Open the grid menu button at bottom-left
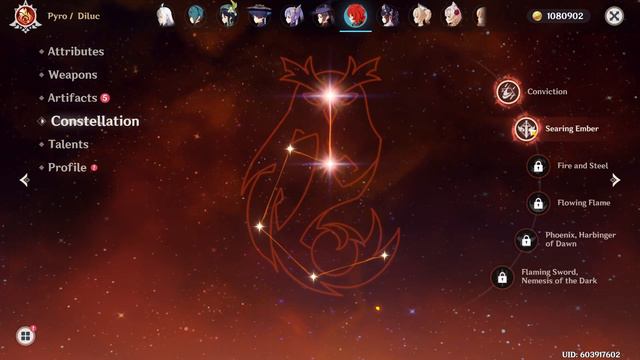 tap(25, 336)
